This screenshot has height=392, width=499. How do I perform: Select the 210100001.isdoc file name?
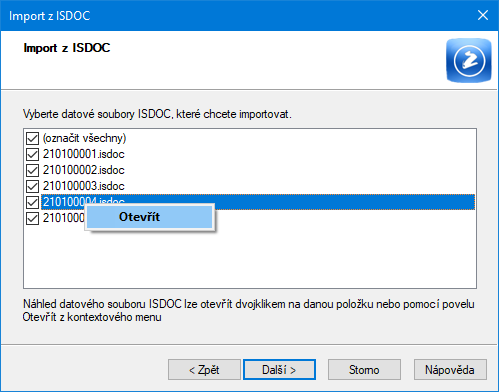[x=84, y=154]
